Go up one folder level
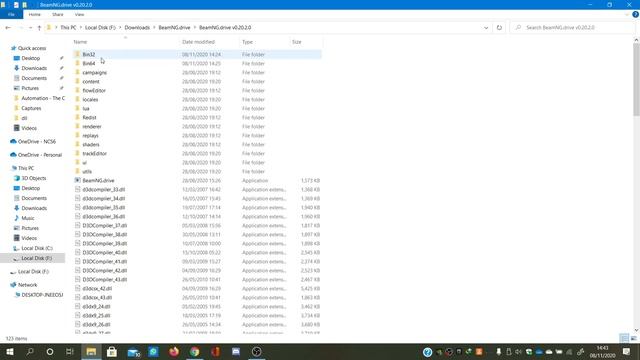The width and height of the screenshot is (640, 360). [39, 28]
